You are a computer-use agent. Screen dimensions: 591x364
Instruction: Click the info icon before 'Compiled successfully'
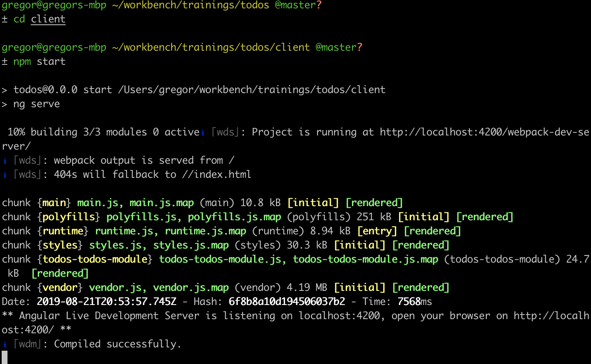pos(5,344)
